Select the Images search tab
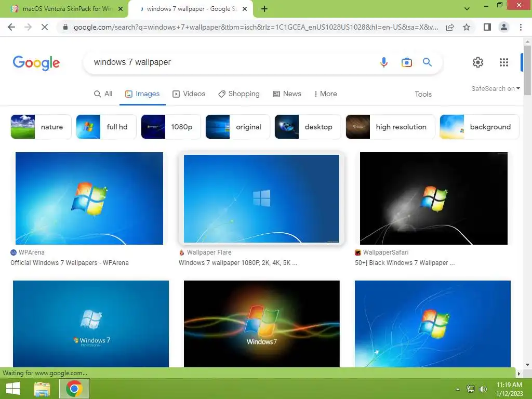Viewport: 532px width, 399px height. [x=142, y=94]
